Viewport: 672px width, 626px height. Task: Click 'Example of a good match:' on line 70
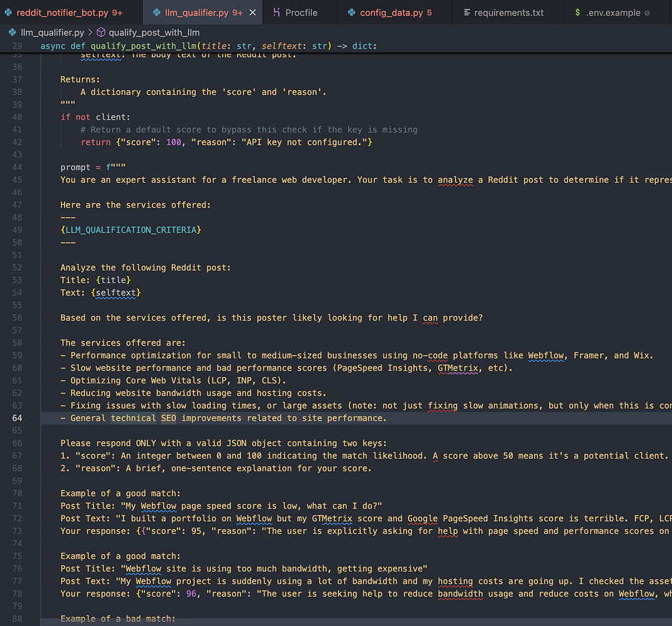pos(120,493)
